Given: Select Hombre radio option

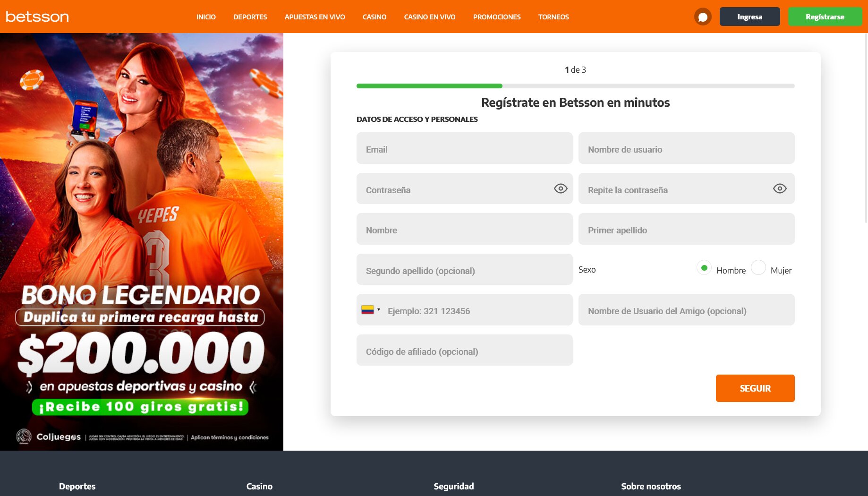Looking at the screenshot, I should 704,268.
